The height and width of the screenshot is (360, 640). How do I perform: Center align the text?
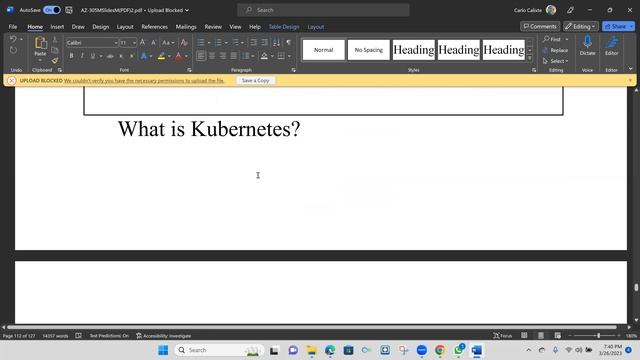tap(212, 56)
